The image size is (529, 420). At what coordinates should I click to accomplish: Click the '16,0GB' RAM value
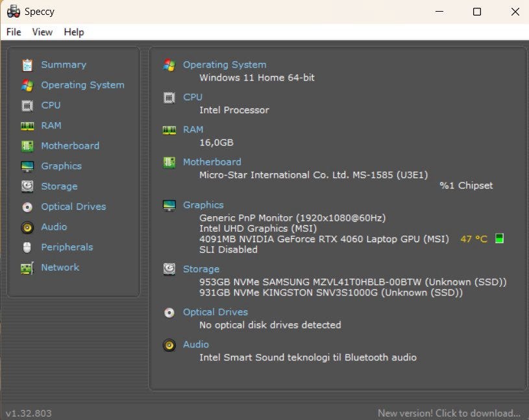point(216,142)
